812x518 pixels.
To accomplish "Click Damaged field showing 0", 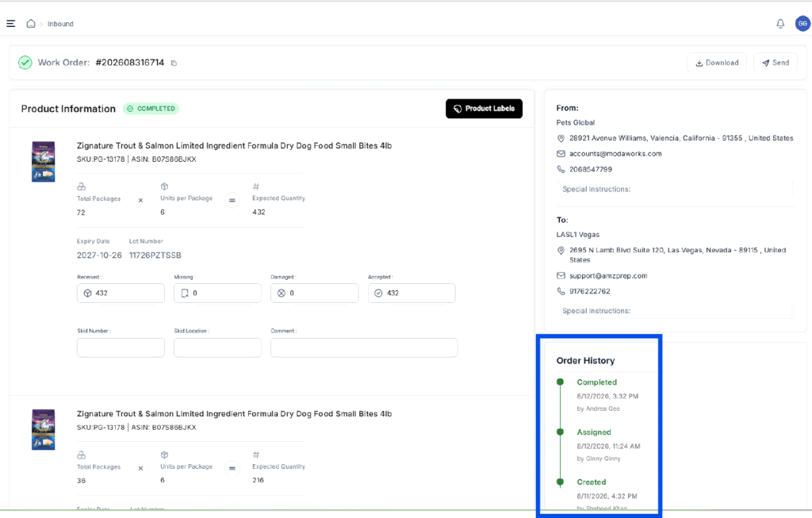I will click(314, 294).
